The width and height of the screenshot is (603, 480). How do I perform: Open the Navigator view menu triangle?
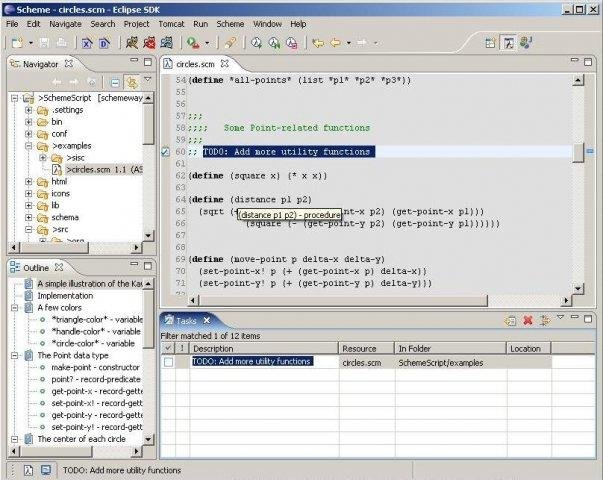[148, 80]
